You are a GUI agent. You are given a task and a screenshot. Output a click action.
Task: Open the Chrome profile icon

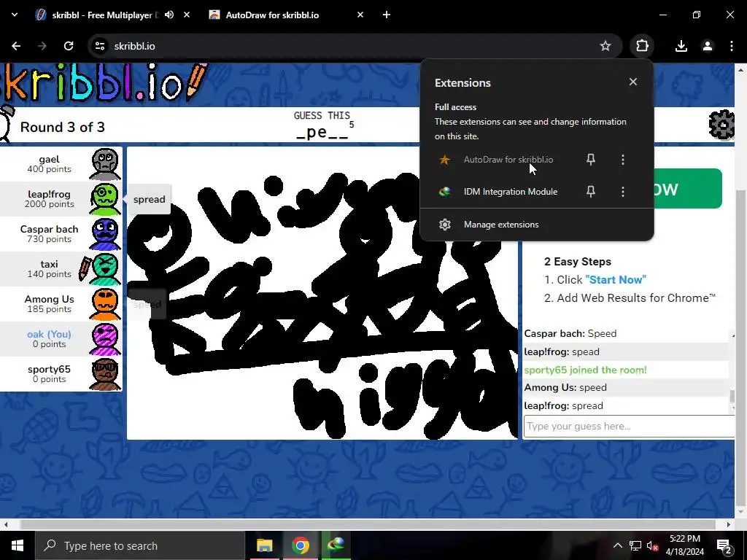coord(708,46)
